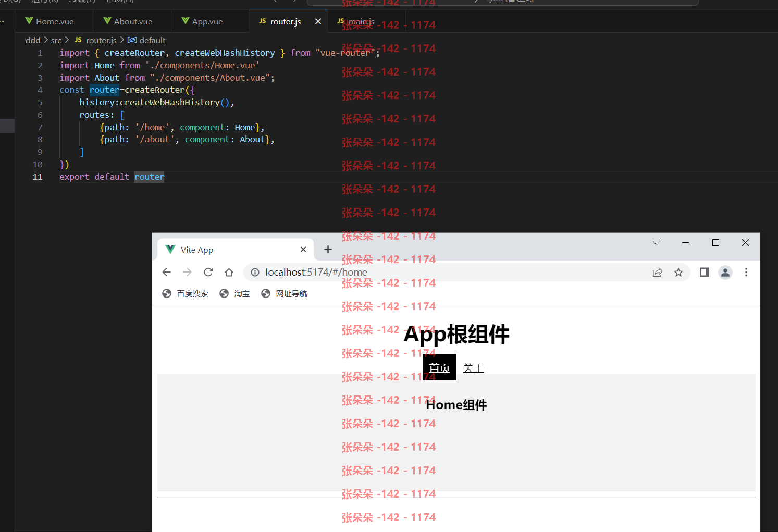Click the './components/About.vue' import path
The image size is (778, 532).
click(209, 78)
